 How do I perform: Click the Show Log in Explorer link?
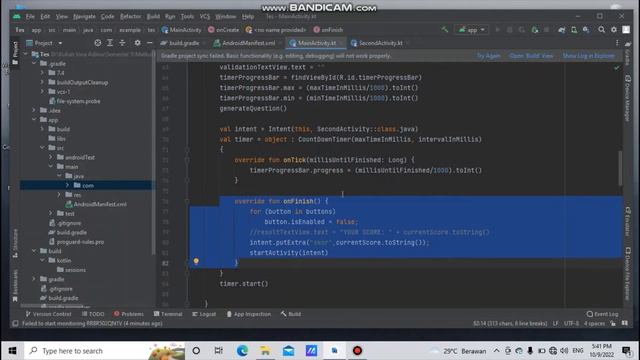(x=588, y=56)
